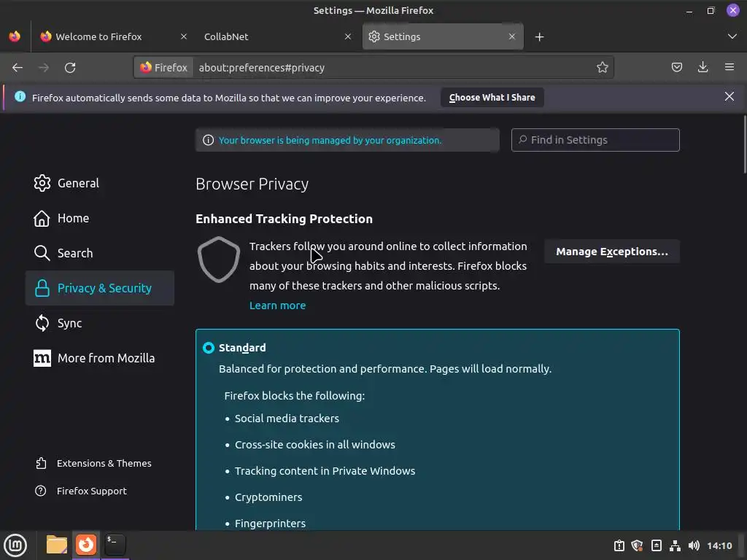This screenshot has width=747, height=560.
Task: Select the Standard tracking protection radio
Action: pyautogui.click(x=209, y=348)
